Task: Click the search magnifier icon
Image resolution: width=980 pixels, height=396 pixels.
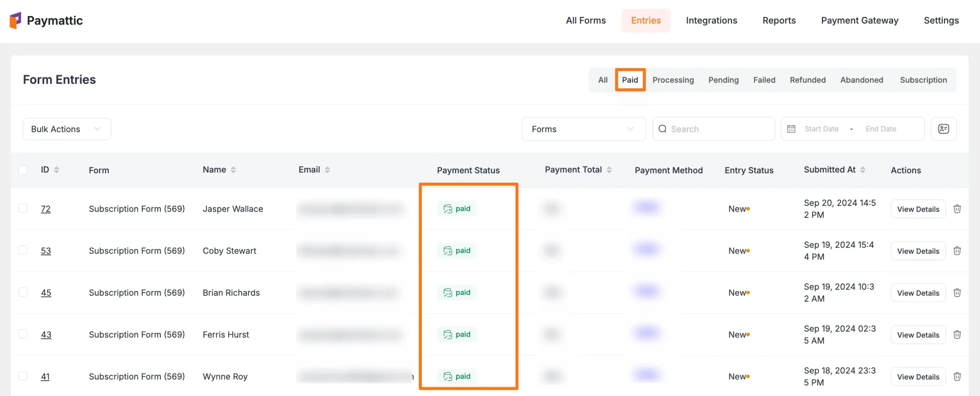Action: click(663, 129)
